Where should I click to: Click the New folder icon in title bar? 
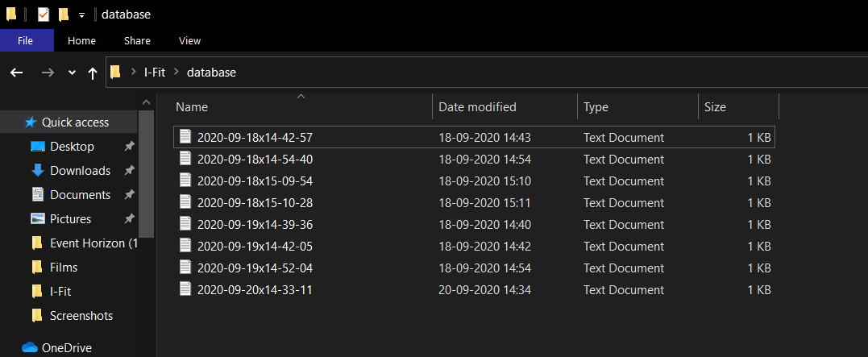click(x=64, y=15)
